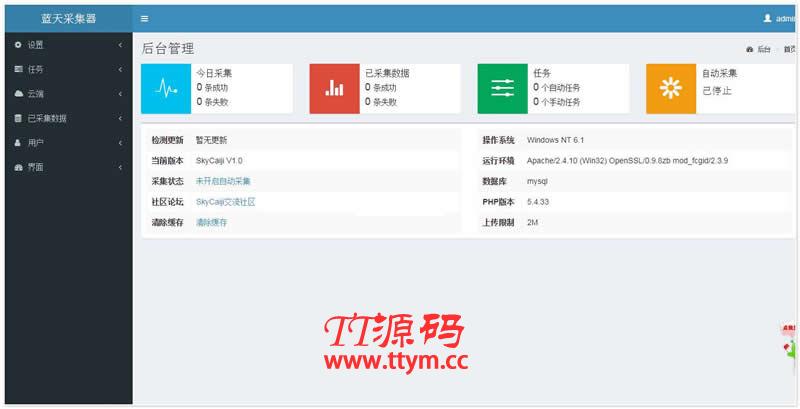
Task: Click the SkyCaiji V1.0 version value
Action: point(219,161)
